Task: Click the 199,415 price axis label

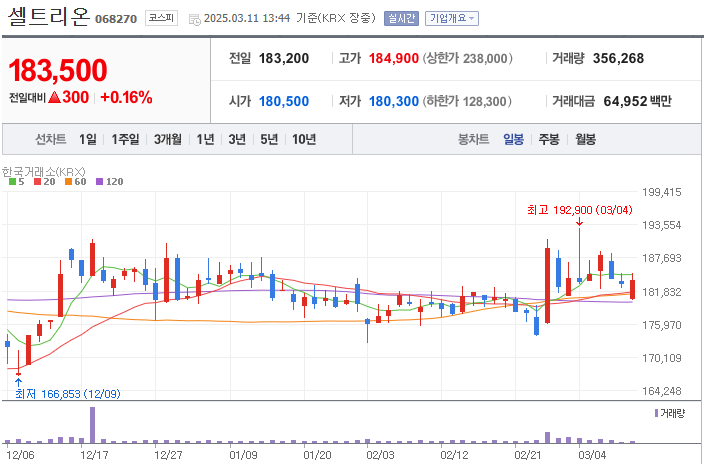Action: click(x=661, y=192)
